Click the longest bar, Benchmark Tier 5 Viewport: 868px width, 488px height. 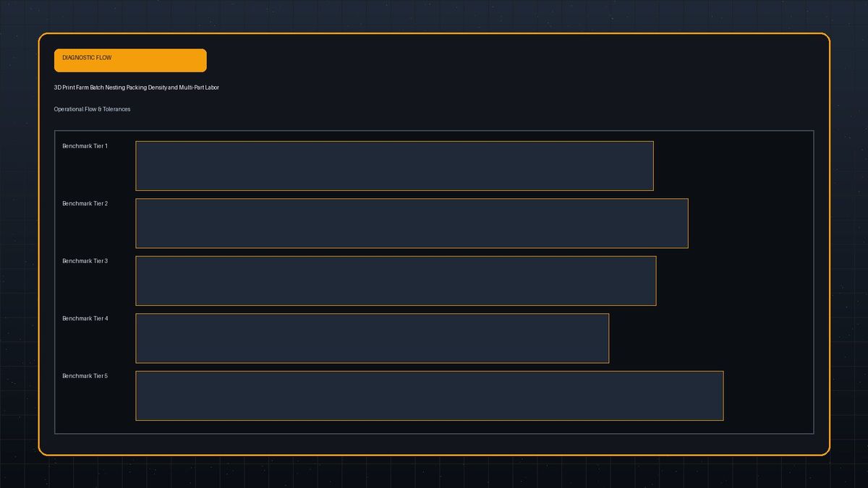[430, 395]
